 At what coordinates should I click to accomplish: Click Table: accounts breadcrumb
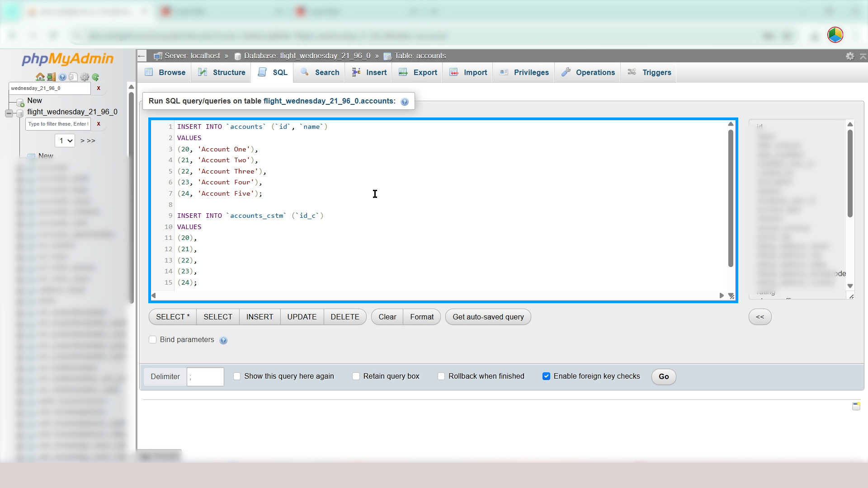tap(420, 56)
